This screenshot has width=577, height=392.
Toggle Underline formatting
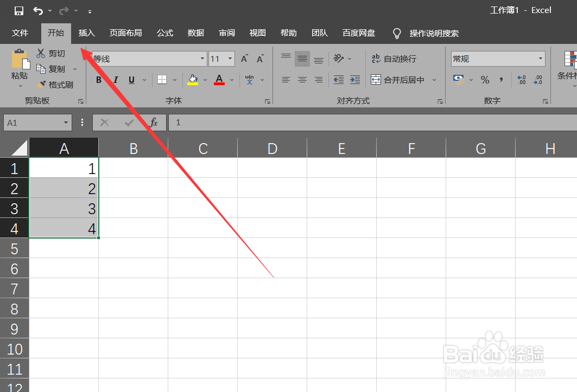coord(131,80)
